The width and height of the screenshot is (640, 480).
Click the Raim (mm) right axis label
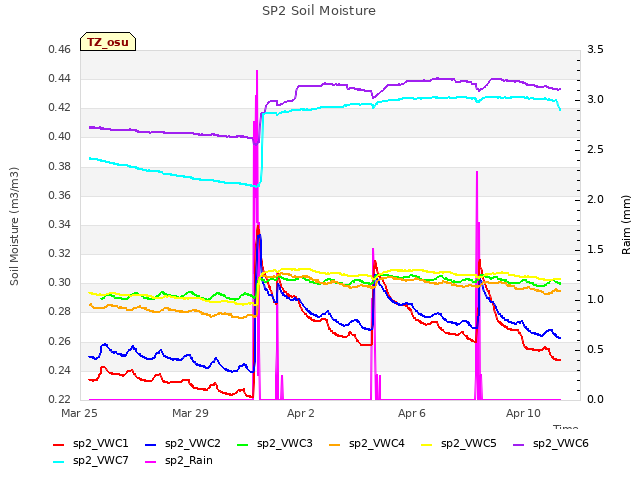pos(626,225)
